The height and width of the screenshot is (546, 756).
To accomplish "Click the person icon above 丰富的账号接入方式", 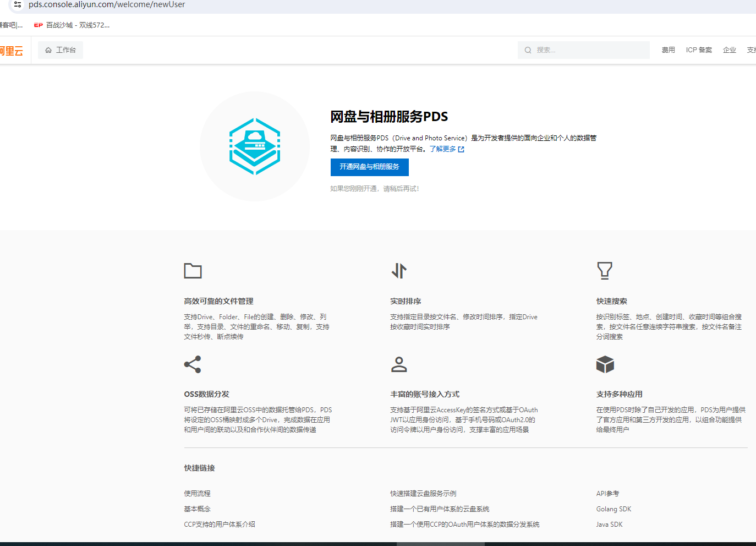I will coord(399,364).
